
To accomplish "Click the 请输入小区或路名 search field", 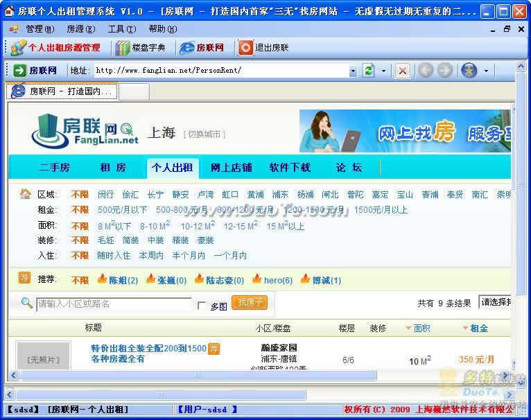I will pyautogui.click(x=114, y=304).
